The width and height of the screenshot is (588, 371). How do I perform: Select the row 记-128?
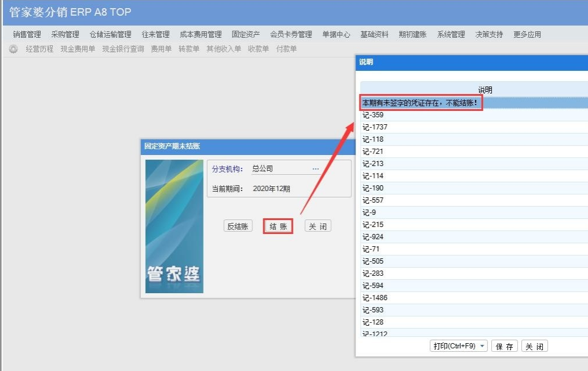click(x=474, y=322)
